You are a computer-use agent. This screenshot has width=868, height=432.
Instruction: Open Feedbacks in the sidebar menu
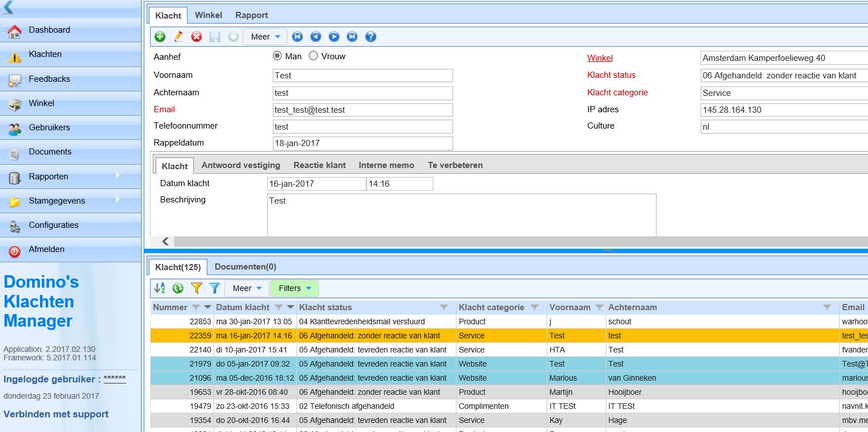click(x=70, y=79)
